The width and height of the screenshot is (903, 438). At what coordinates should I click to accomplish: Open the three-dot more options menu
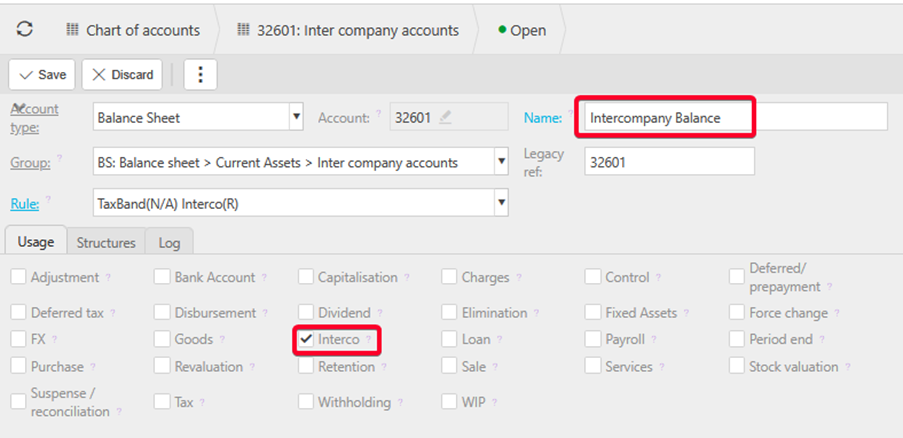pyautogui.click(x=200, y=74)
